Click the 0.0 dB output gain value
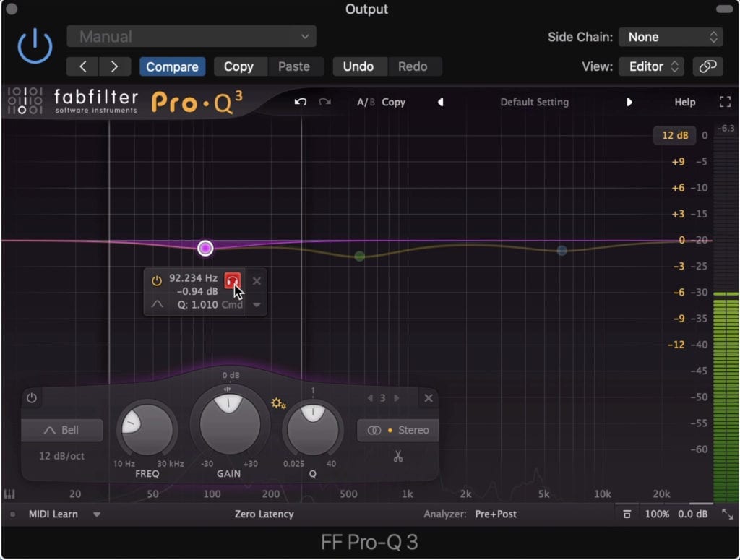The image size is (740, 560). click(693, 514)
